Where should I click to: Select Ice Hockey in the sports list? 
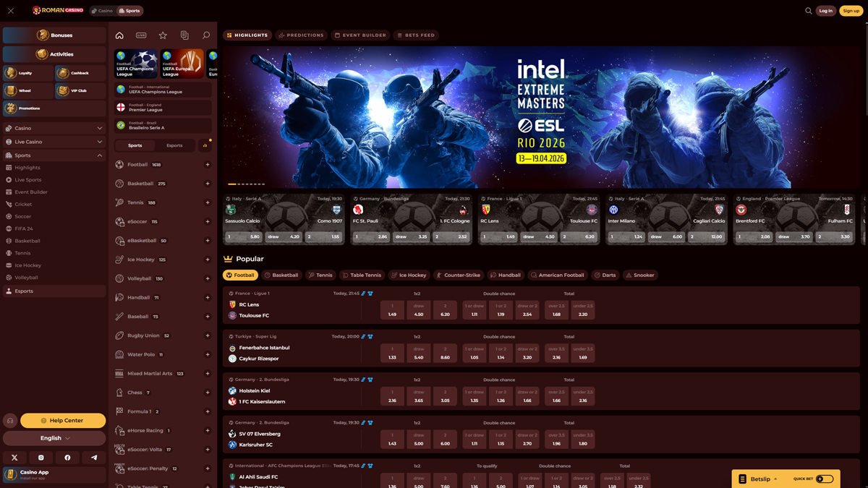(x=163, y=260)
